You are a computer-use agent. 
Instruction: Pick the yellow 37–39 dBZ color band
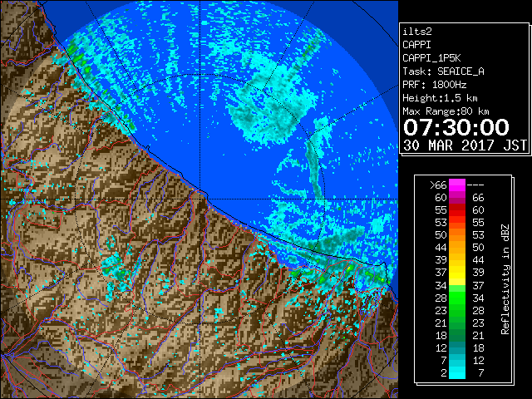tap(457, 273)
